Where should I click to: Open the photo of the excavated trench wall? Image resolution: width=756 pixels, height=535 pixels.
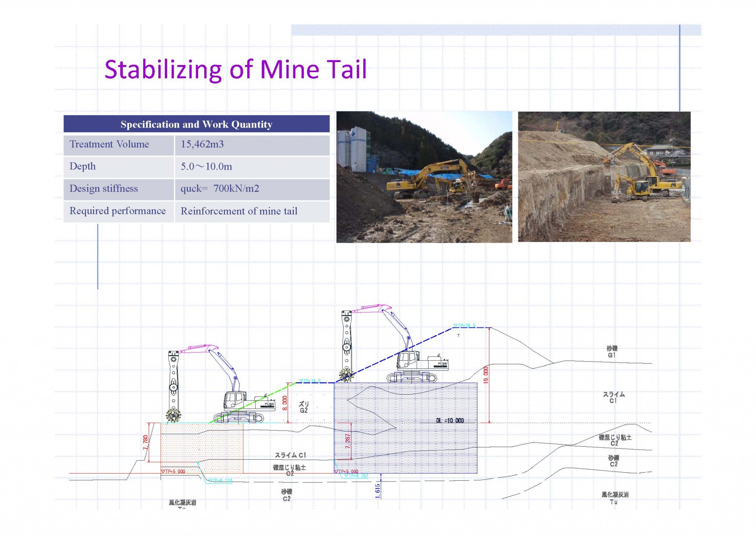click(604, 177)
